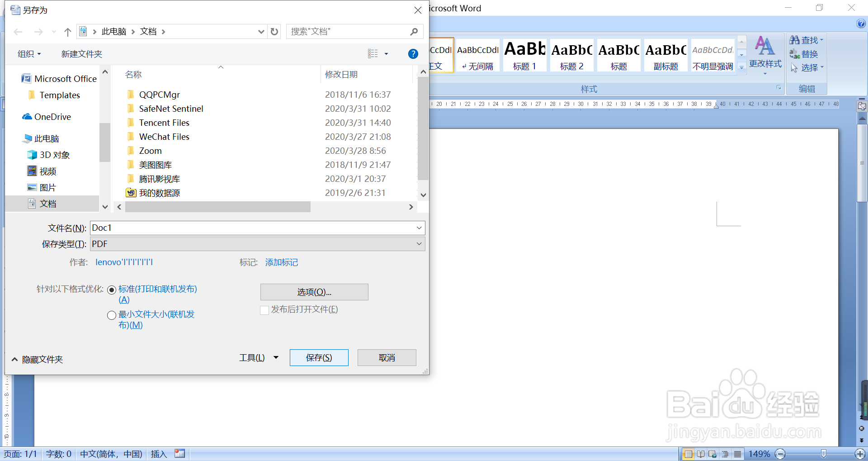The width and height of the screenshot is (868, 461).
Task: Open the save type (PDF) dropdown
Action: [258, 244]
